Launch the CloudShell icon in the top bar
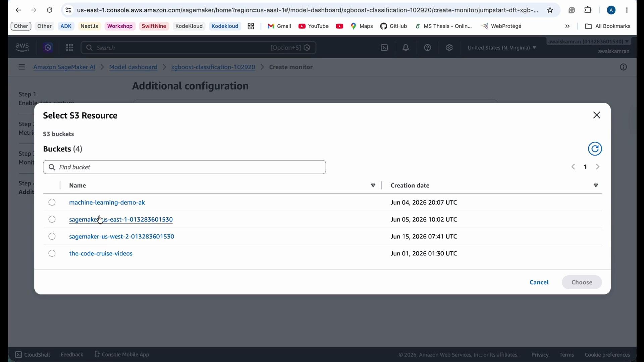 click(384, 48)
